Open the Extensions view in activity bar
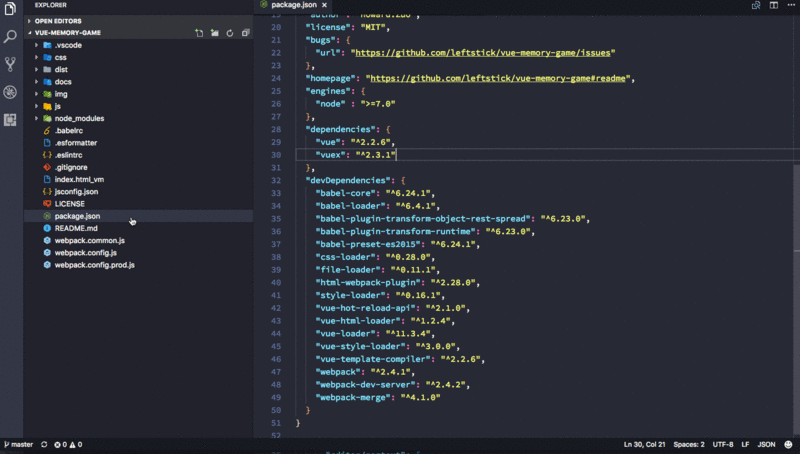The width and height of the screenshot is (800, 454). [x=10, y=120]
